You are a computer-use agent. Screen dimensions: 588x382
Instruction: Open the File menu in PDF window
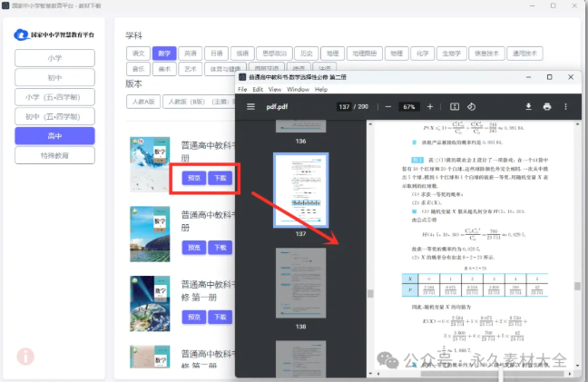[242, 89]
